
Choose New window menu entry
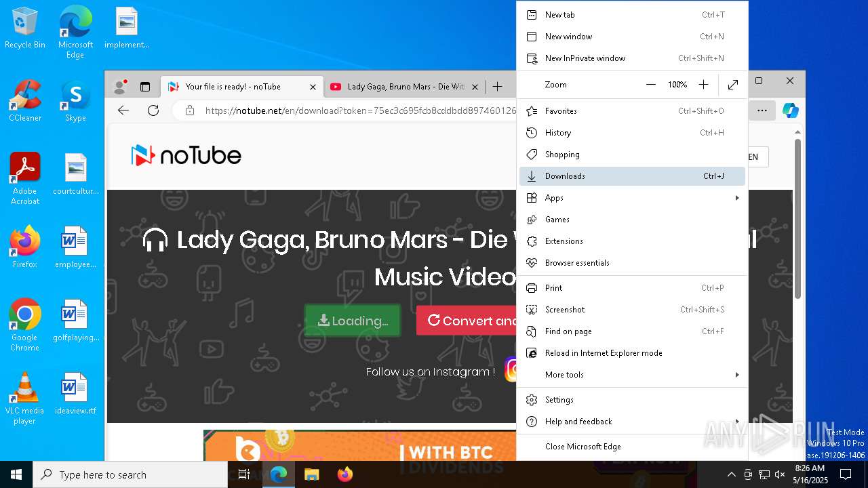tap(632, 37)
